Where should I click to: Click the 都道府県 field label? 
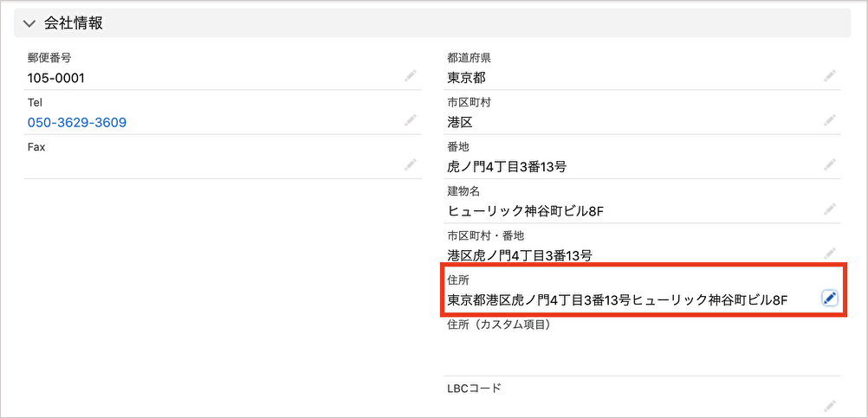[x=469, y=57]
